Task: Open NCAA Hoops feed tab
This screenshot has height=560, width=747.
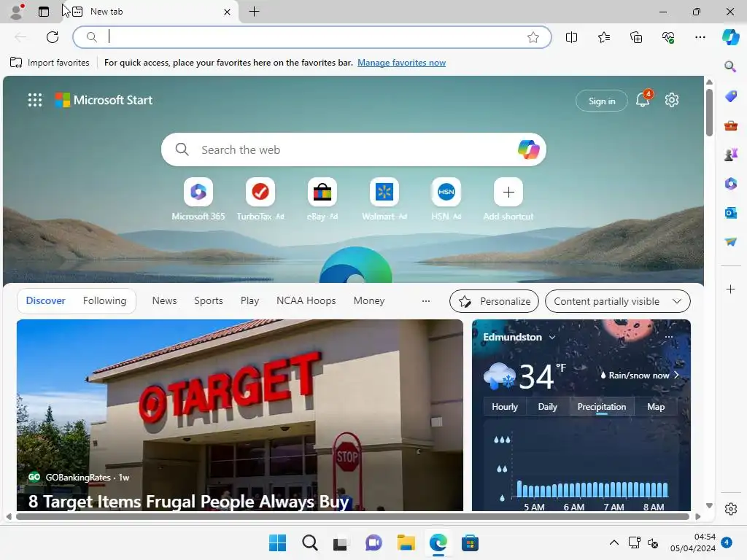Action: tap(306, 301)
